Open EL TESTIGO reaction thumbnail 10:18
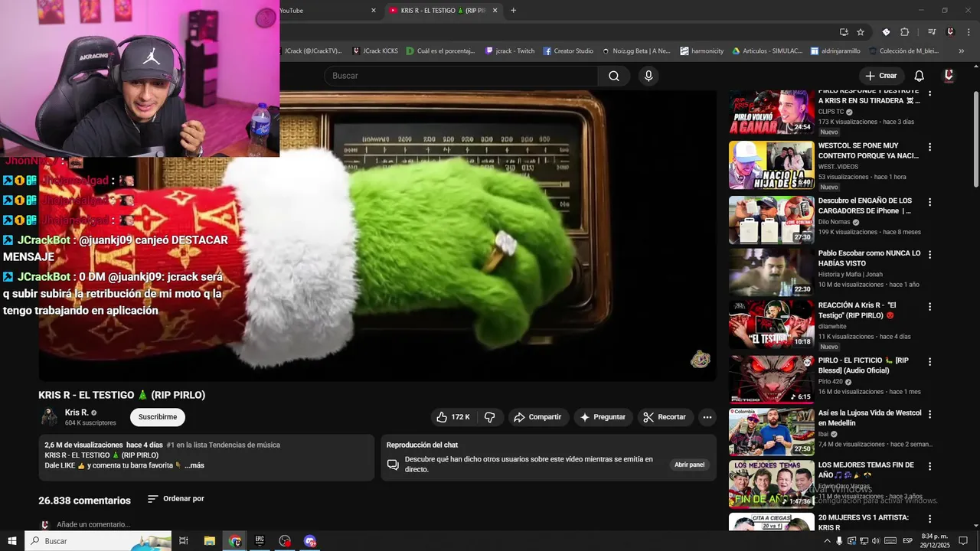Image resolution: width=980 pixels, height=551 pixels. pyautogui.click(x=772, y=324)
